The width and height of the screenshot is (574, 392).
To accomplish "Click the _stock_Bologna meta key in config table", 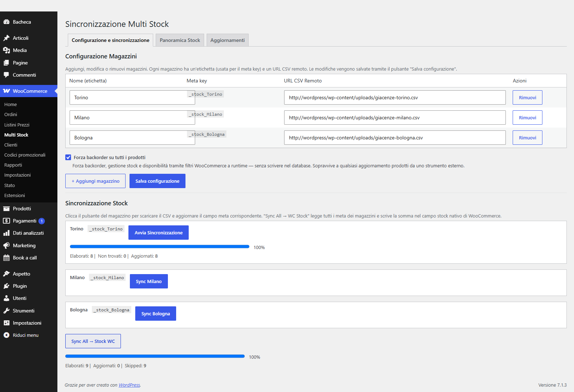I will click(x=207, y=134).
